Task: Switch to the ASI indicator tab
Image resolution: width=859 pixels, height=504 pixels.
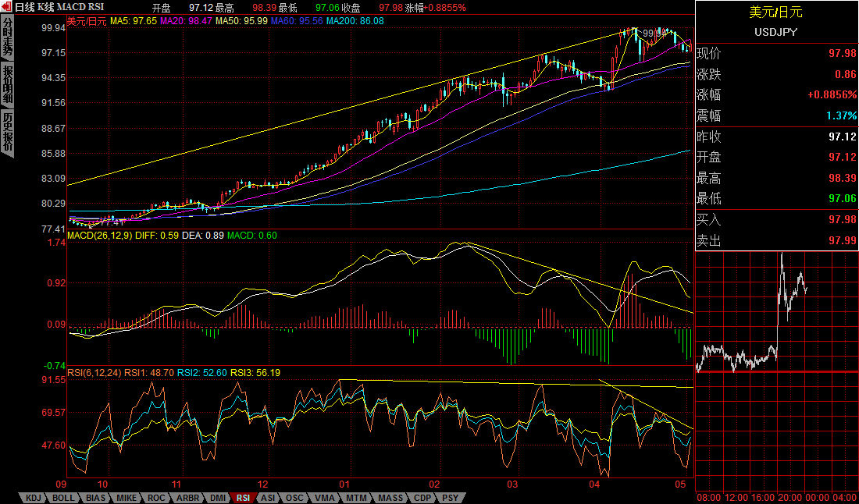Action: click(x=269, y=498)
